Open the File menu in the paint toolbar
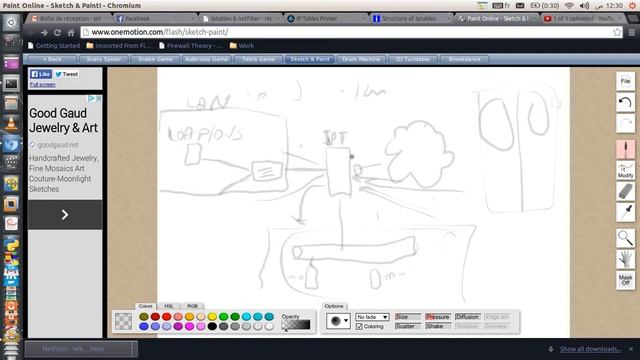The width and height of the screenshot is (640, 360). tap(625, 81)
